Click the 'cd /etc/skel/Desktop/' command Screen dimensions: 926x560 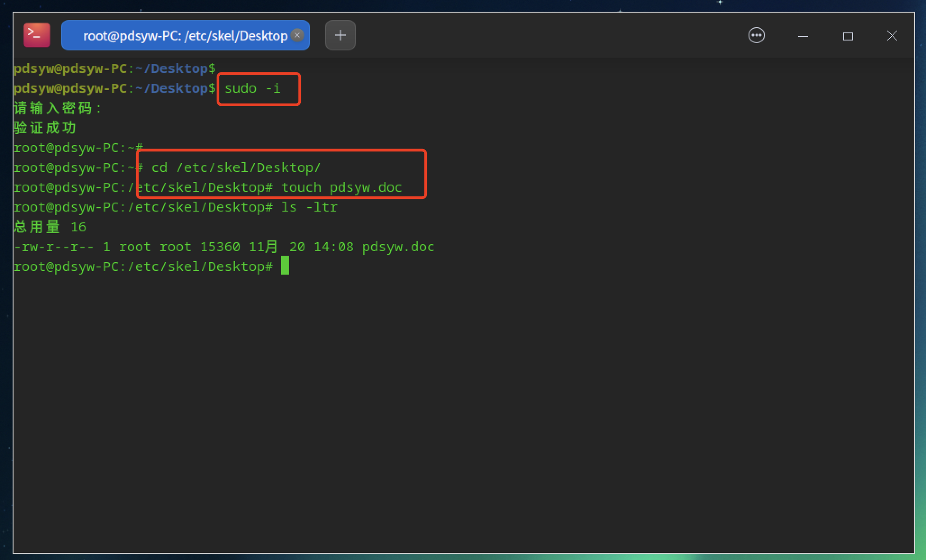tap(236, 167)
